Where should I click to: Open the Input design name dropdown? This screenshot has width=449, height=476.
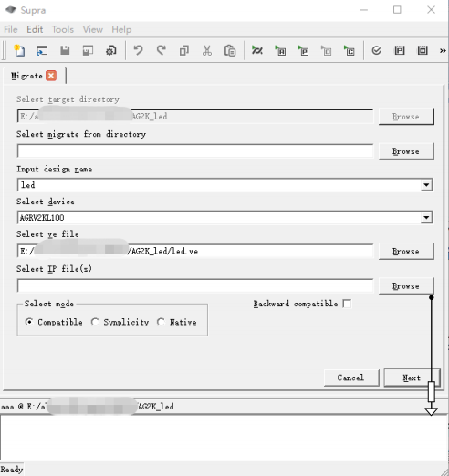click(x=426, y=185)
